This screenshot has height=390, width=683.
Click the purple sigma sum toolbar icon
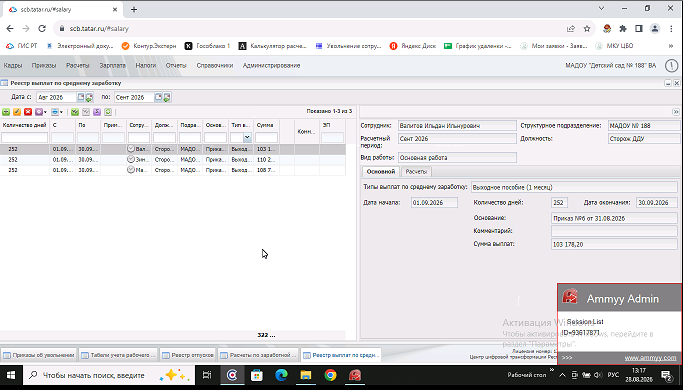point(97,112)
